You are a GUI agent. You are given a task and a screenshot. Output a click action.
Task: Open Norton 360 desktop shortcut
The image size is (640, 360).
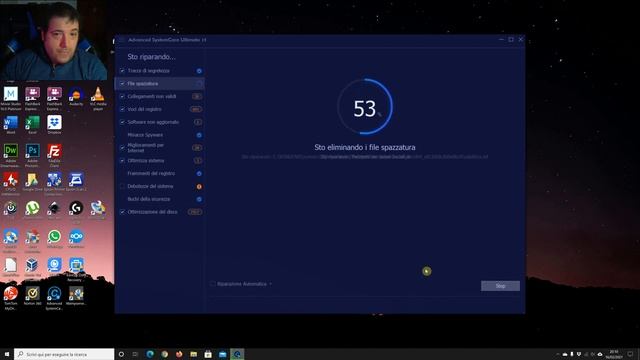[32, 296]
